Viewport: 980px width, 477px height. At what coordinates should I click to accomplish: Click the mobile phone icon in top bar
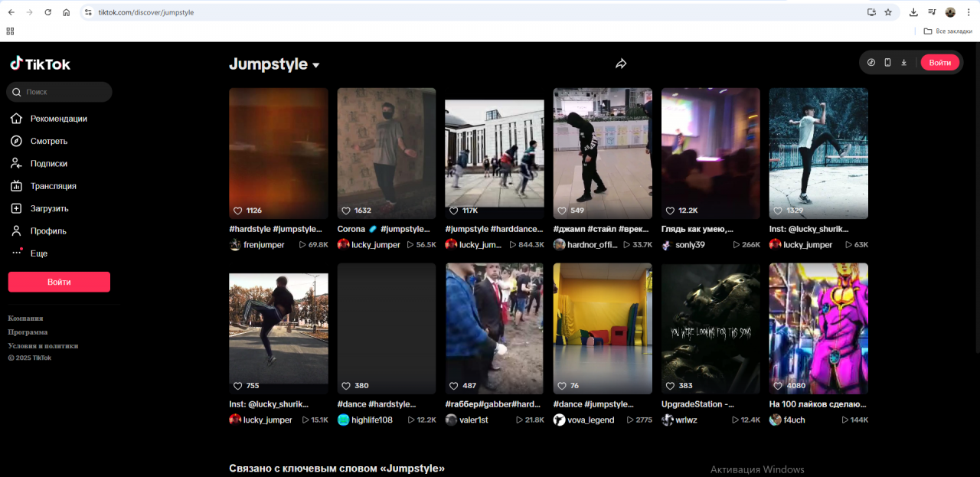(887, 63)
